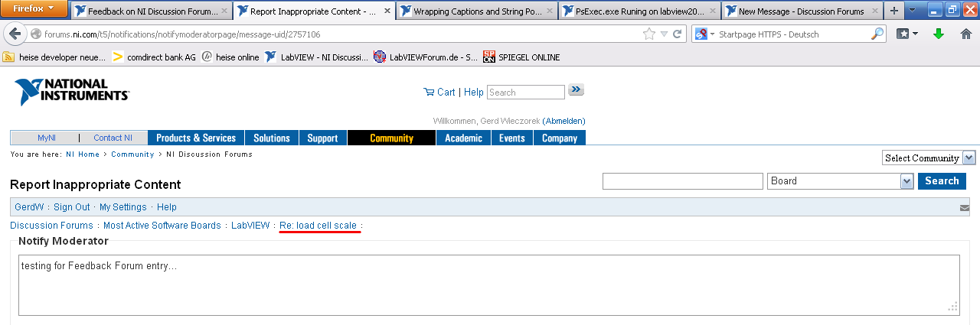980x325 pixels.
Task: Close the New Message tab
Action: (874, 11)
